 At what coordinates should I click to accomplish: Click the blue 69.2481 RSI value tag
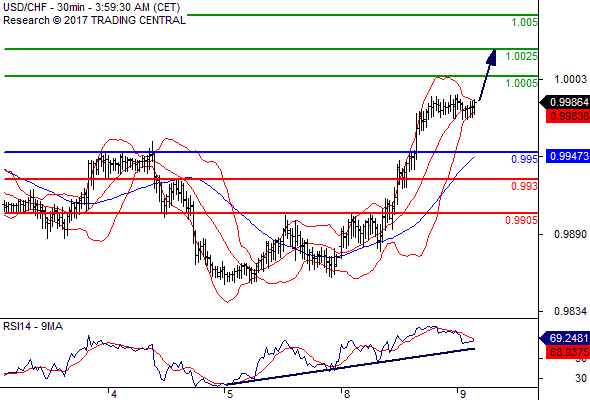tap(565, 338)
